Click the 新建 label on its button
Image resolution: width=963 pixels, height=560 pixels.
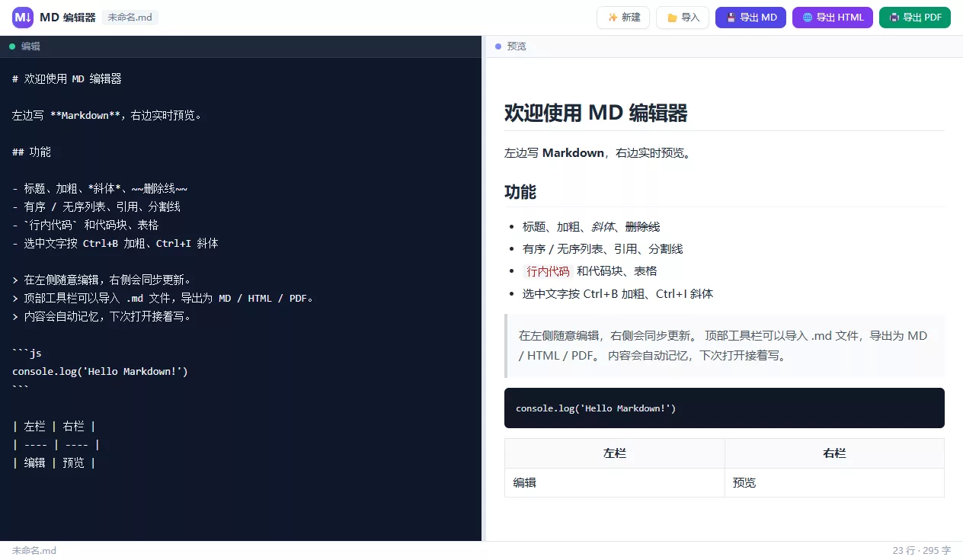(x=631, y=18)
